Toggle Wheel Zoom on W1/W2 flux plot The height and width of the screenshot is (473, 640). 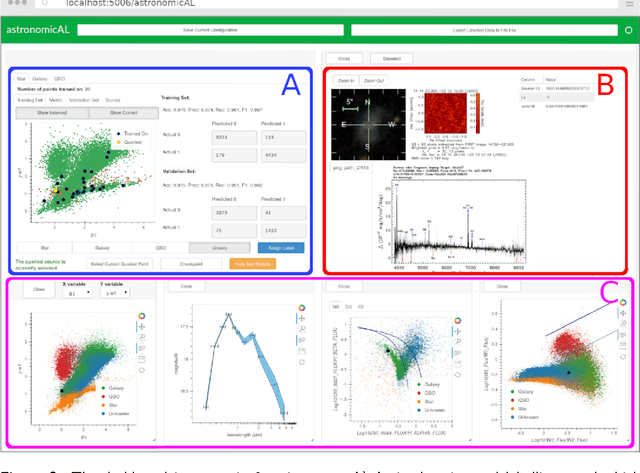(x=623, y=335)
